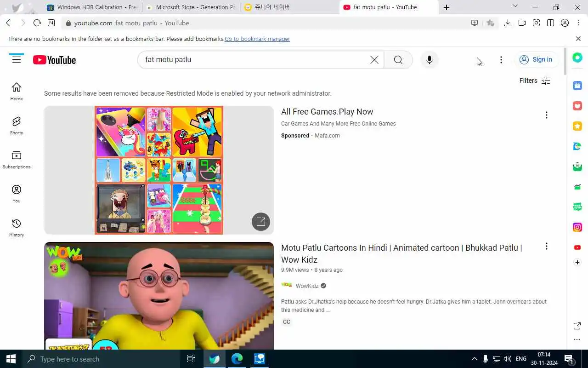
Task: Show hidden system tray icons
Action: (x=475, y=359)
